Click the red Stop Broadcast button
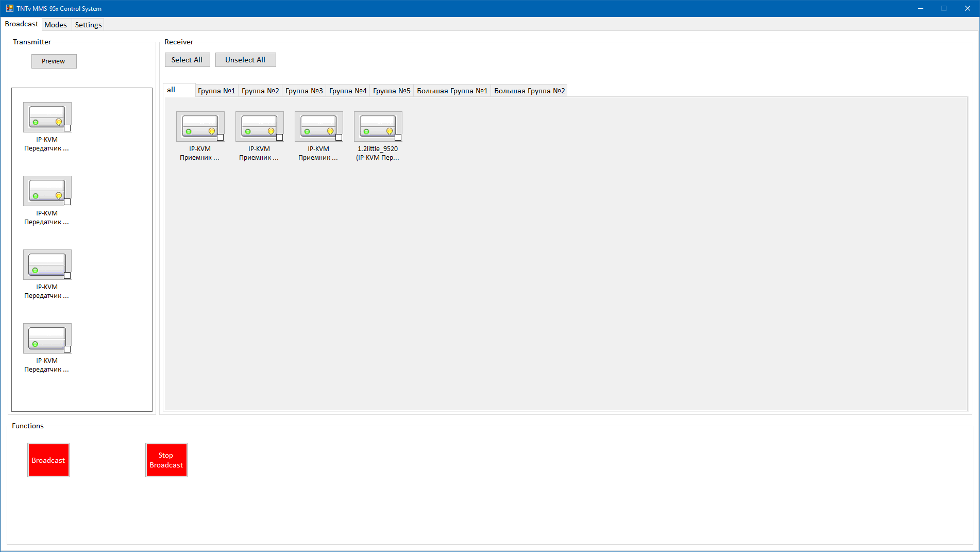 [166, 460]
